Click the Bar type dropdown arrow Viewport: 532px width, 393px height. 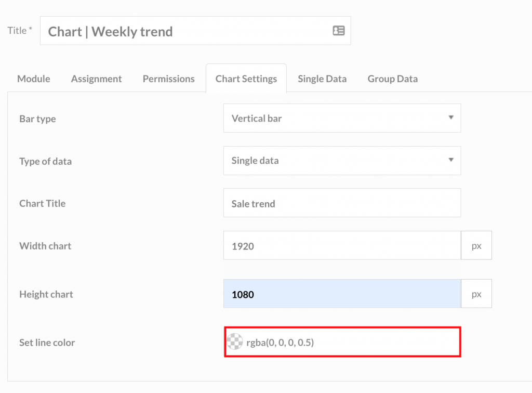click(x=451, y=117)
